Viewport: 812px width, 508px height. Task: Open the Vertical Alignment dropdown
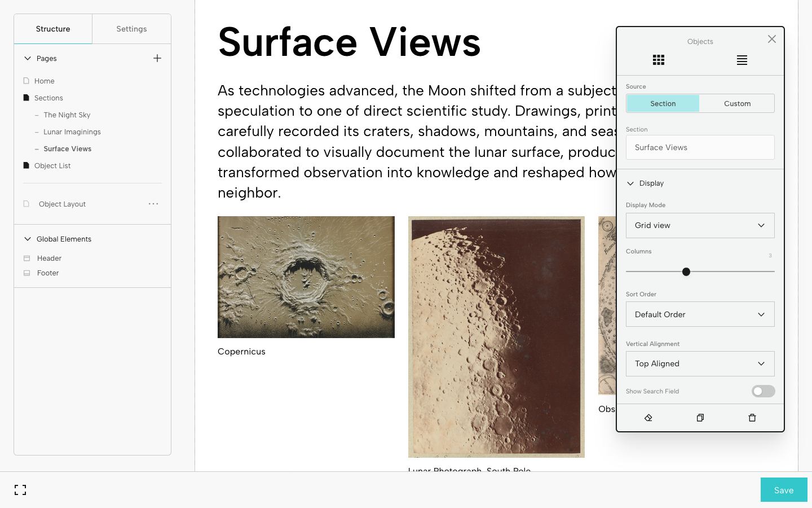coord(700,364)
